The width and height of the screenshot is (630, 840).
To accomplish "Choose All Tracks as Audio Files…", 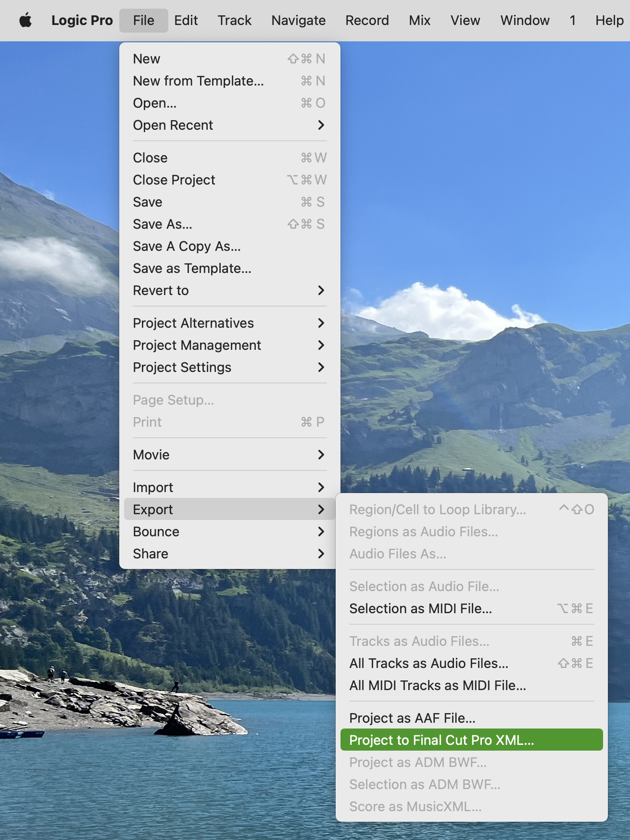I will tap(472, 663).
